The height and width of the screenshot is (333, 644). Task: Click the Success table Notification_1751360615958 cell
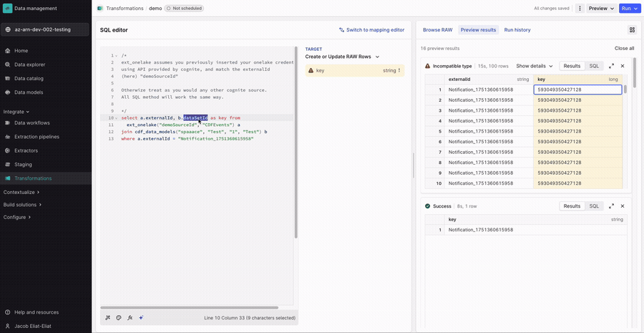pyautogui.click(x=535, y=230)
